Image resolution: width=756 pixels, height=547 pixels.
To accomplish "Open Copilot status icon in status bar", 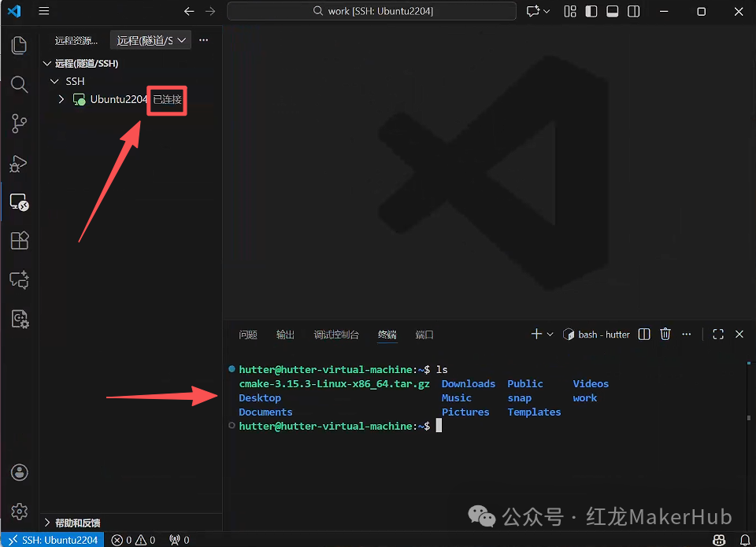I will [719, 540].
